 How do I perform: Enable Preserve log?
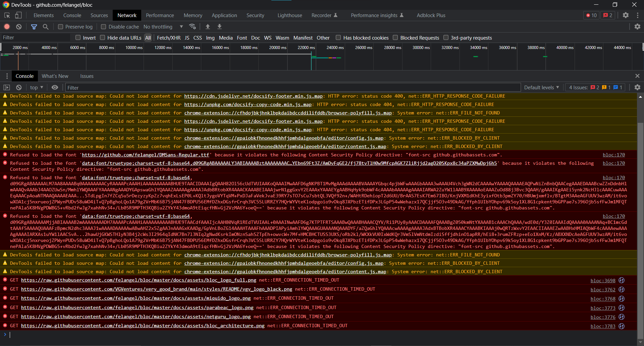pyautogui.click(x=60, y=27)
